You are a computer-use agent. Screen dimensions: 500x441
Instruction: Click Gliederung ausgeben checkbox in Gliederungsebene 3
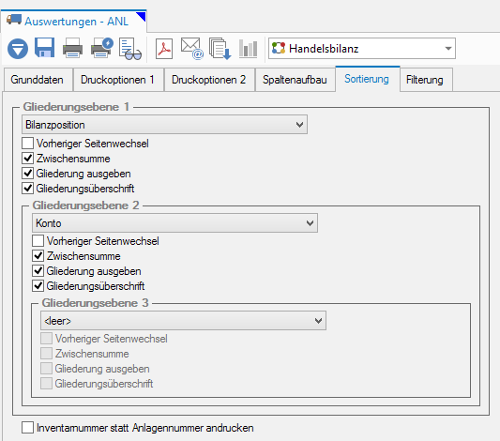point(46,368)
